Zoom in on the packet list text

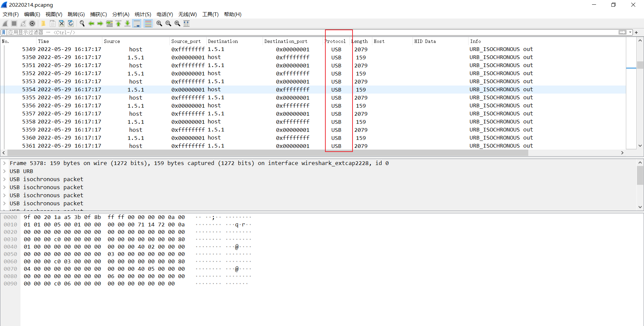(x=159, y=23)
